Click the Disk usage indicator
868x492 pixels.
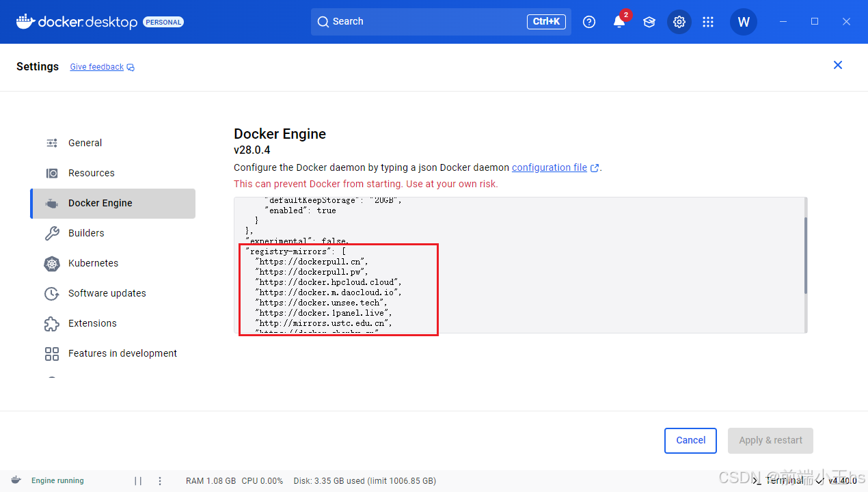[365, 480]
